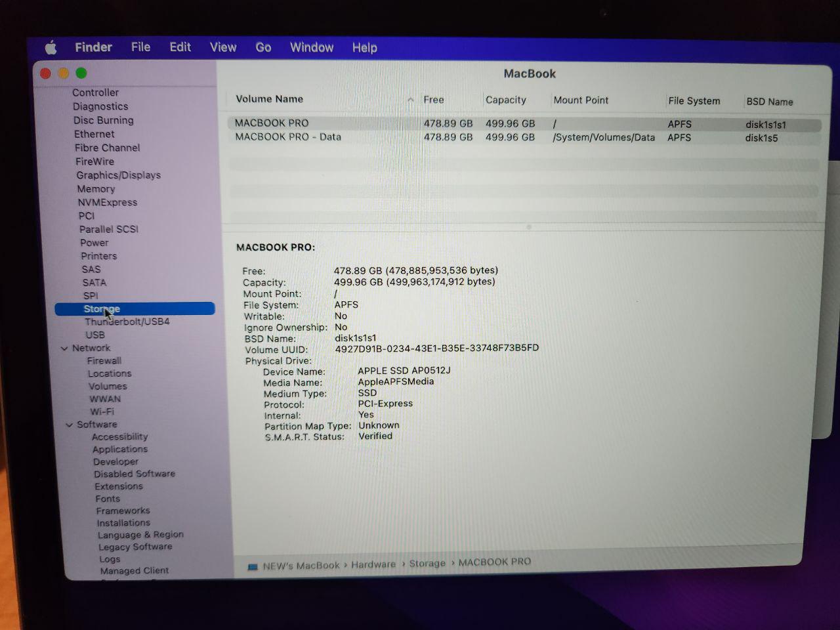Screen dimensions: 840x630
Task: Select Wi-Fi under Network
Action: click(x=102, y=412)
